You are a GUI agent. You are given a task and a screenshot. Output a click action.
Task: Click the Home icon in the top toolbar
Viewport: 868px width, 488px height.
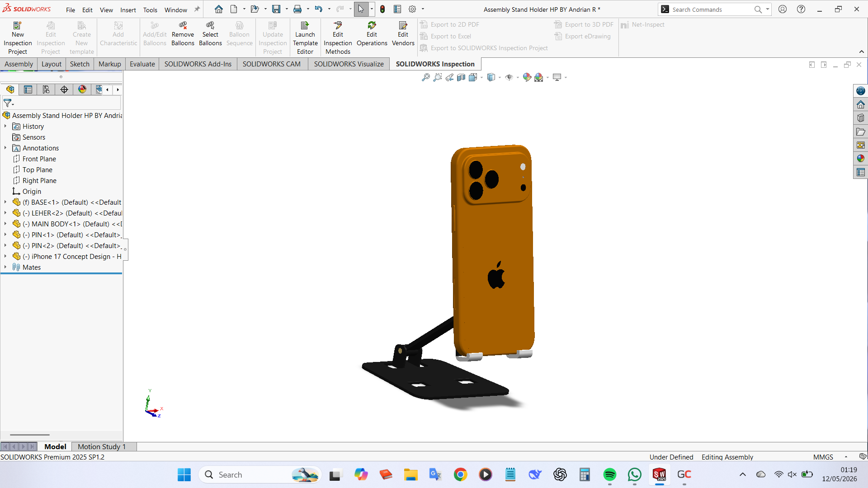point(219,9)
